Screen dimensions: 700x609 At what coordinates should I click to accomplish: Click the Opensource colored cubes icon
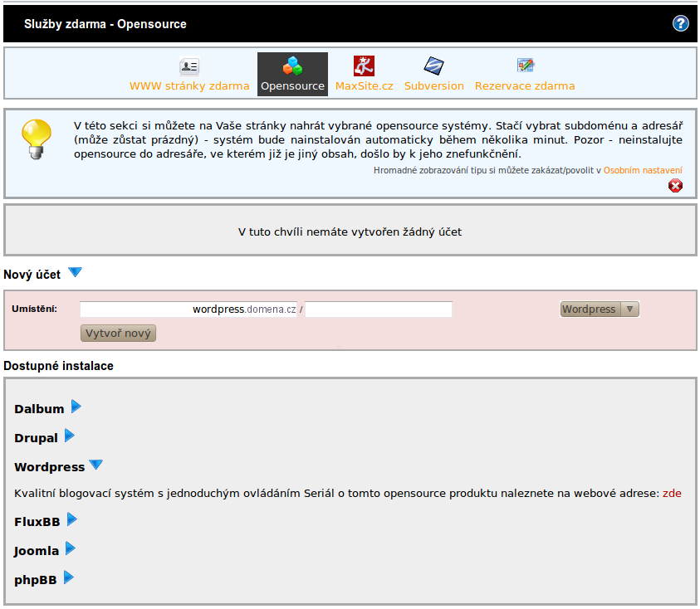click(292, 66)
